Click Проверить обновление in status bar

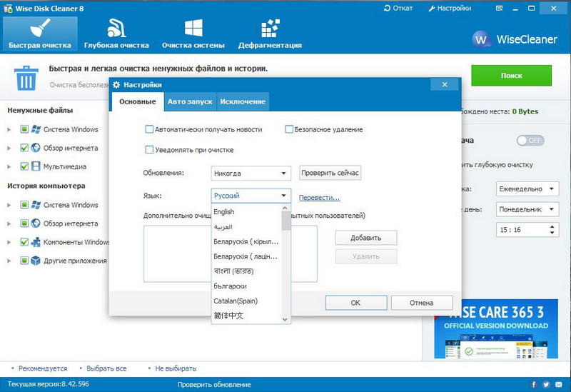pos(214,384)
